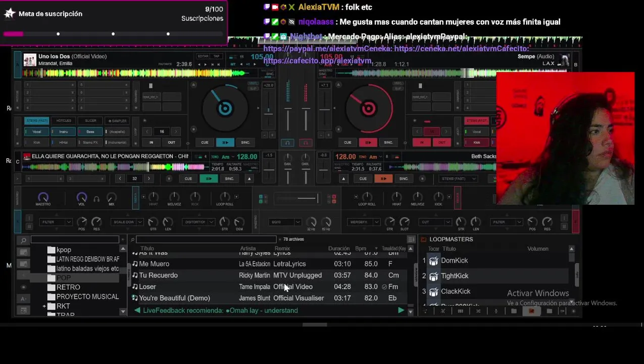
Task: Open SCALE DOWN effect dropdown
Action: [127, 222]
